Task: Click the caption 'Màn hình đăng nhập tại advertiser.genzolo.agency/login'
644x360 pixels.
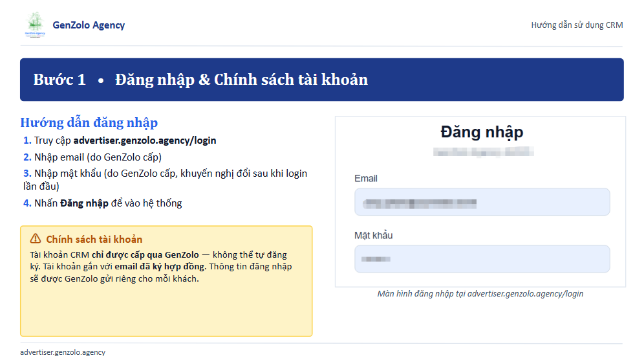Action: click(480, 294)
